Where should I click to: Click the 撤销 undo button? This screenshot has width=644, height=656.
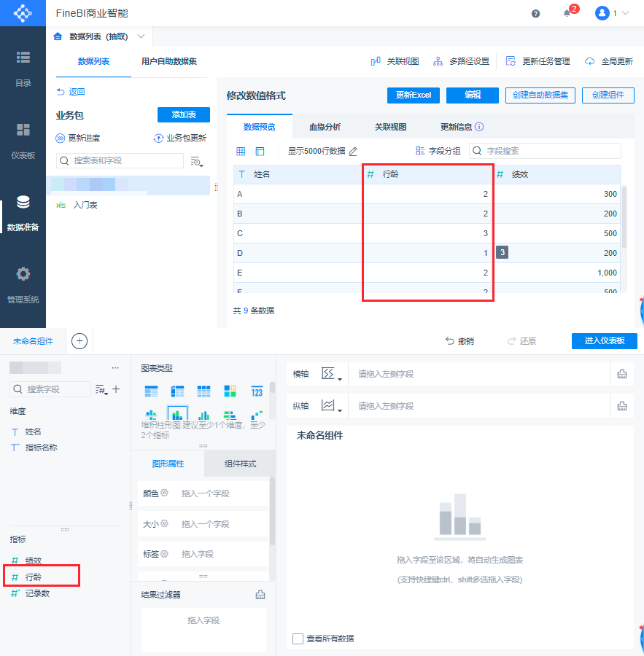[459, 341]
